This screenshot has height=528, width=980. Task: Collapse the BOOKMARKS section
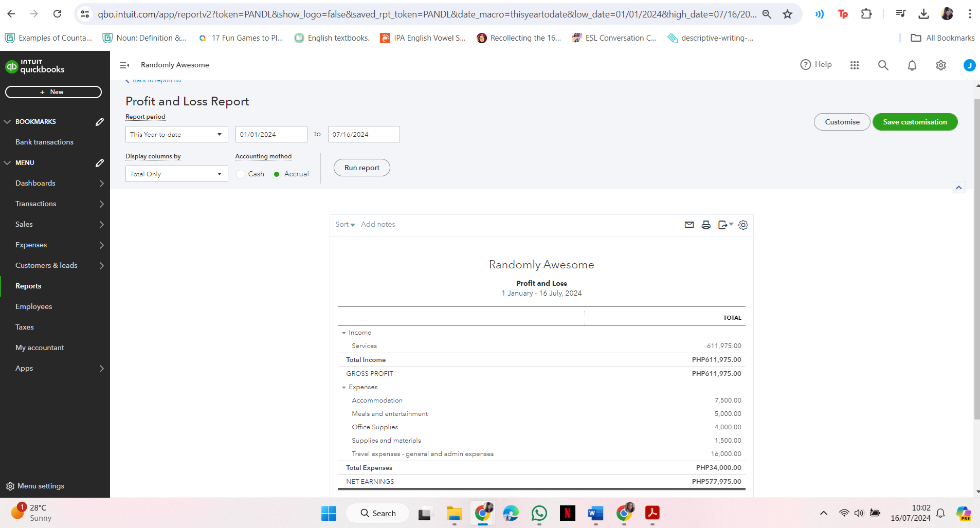(7, 122)
